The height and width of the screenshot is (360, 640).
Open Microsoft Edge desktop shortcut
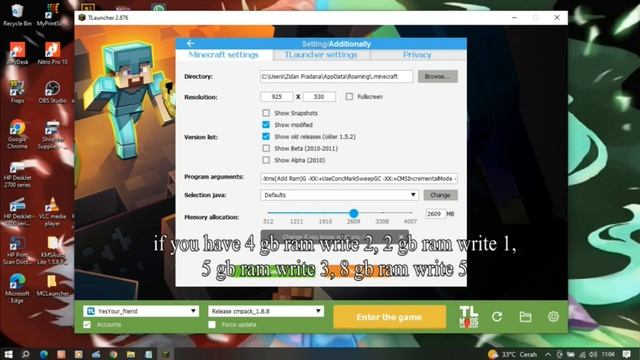click(x=17, y=289)
